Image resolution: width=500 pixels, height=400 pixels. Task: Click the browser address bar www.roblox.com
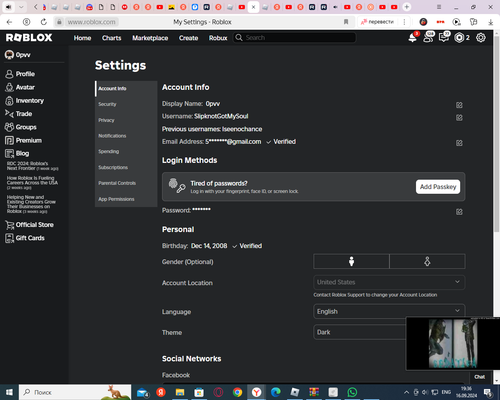point(92,22)
